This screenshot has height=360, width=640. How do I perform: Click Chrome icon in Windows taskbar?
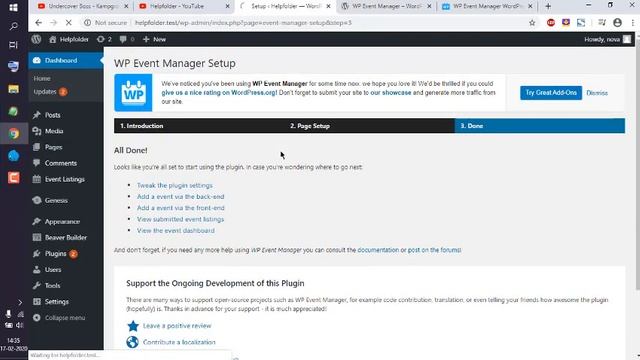13,133
